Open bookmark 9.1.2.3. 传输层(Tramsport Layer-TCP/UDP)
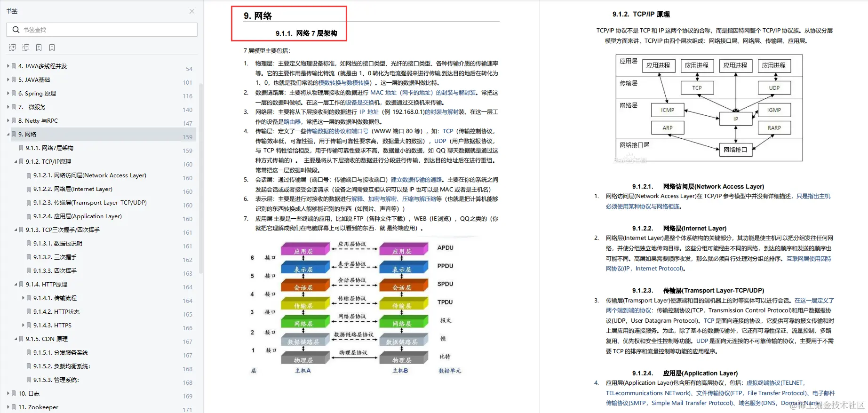 (90, 203)
